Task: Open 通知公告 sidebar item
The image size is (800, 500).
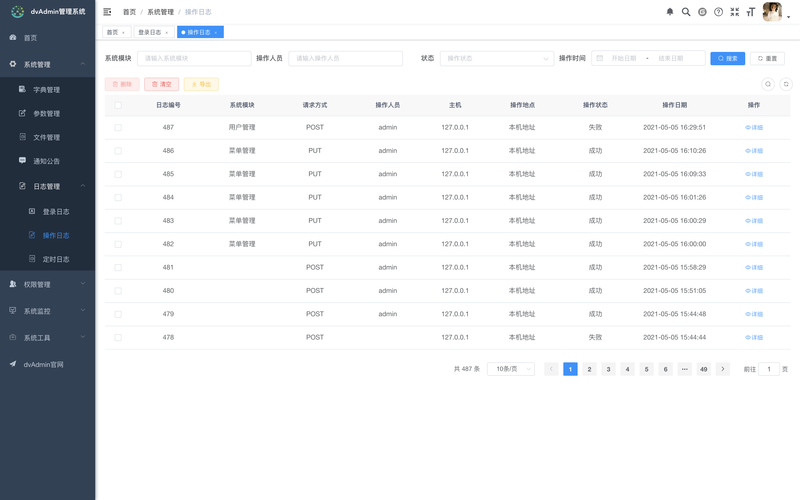Action: tap(47, 161)
